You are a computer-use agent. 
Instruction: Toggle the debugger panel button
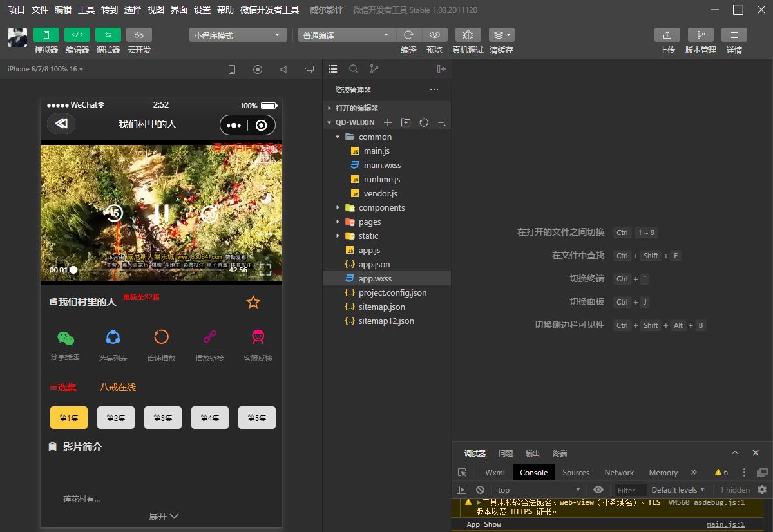point(108,35)
